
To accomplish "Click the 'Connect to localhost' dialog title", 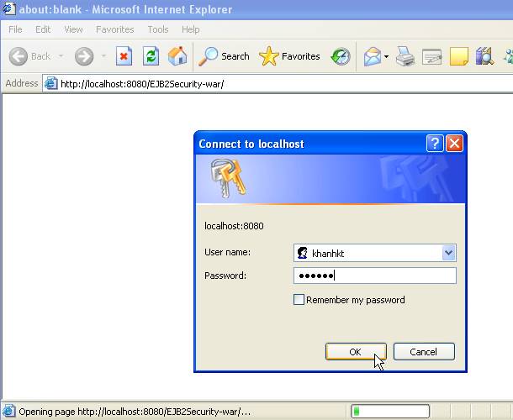I will tap(251, 144).
